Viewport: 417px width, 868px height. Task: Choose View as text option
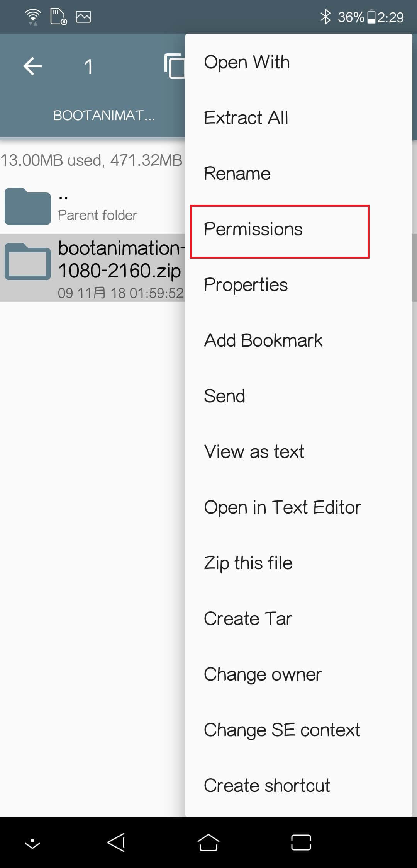[299, 452]
